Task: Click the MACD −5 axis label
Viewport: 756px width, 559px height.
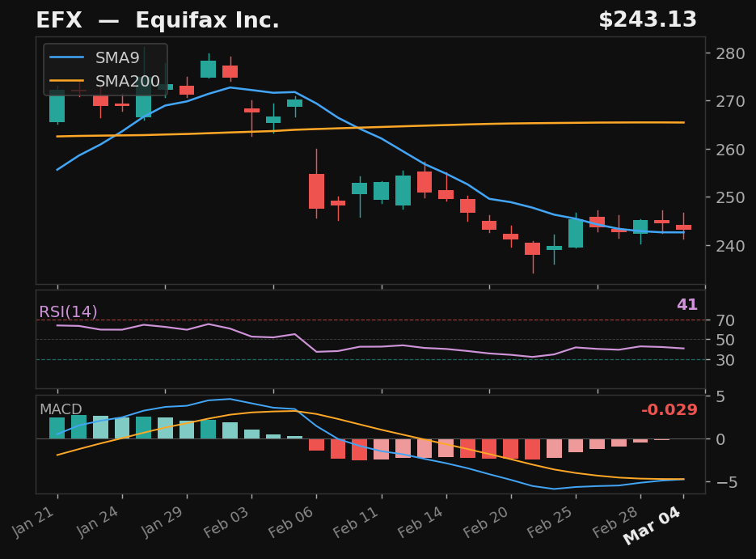Action: point(727,482)
